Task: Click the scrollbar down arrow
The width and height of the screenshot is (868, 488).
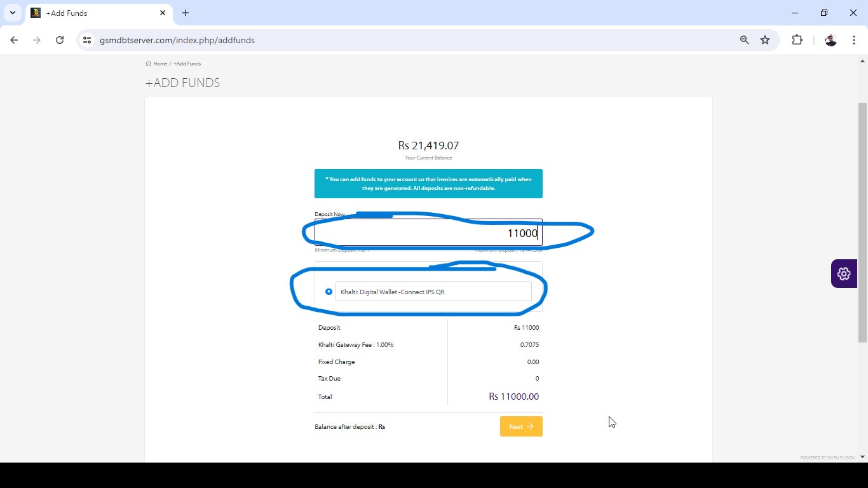Action: click(x=862, y=457)
